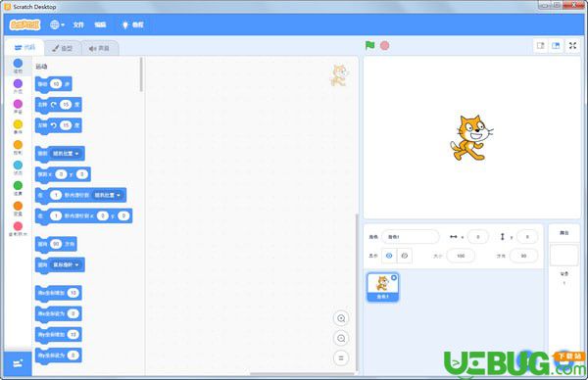
Task: Select the magenta Sound category circle
Action: 18,104
